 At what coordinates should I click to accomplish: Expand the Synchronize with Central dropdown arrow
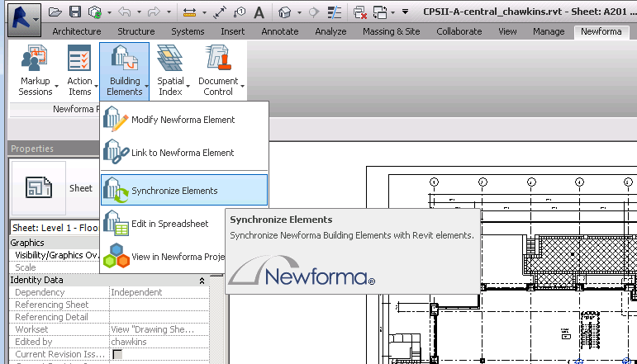[x=109, y=12]
